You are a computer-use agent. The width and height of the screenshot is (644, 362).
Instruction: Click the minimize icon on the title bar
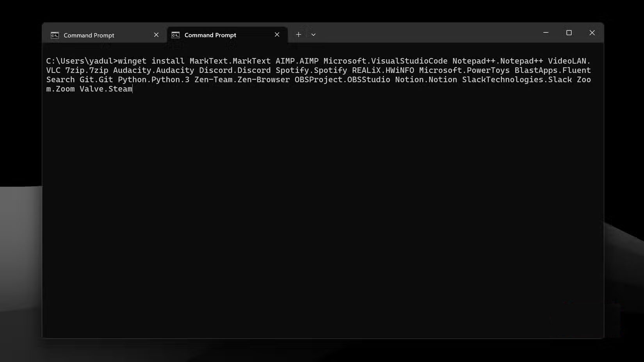[x=545, y=33]
